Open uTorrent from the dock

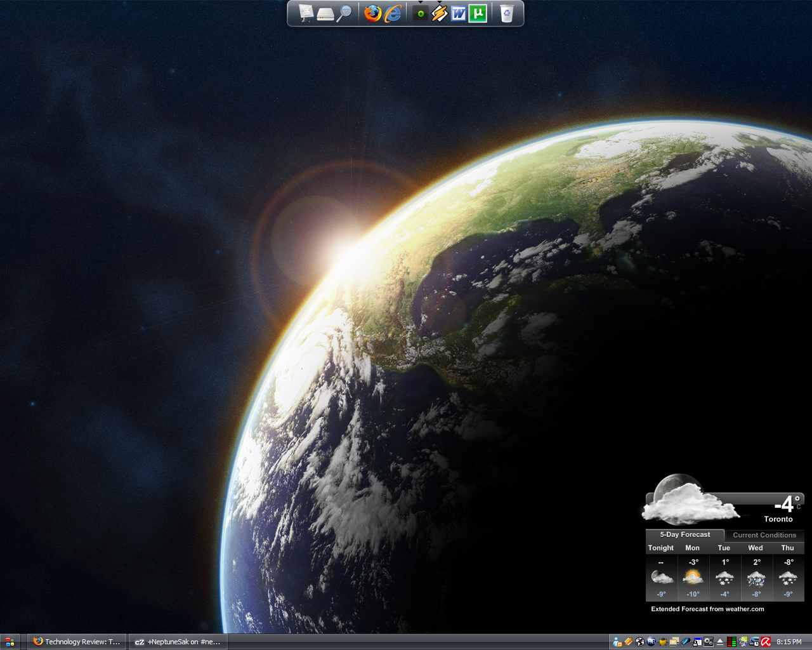click(x=478, y=13)
